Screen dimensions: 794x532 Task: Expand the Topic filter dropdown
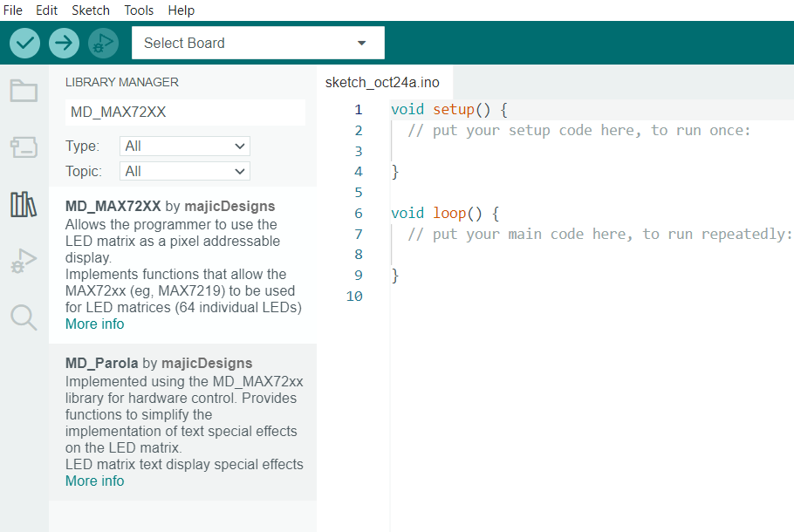[186, 172]
